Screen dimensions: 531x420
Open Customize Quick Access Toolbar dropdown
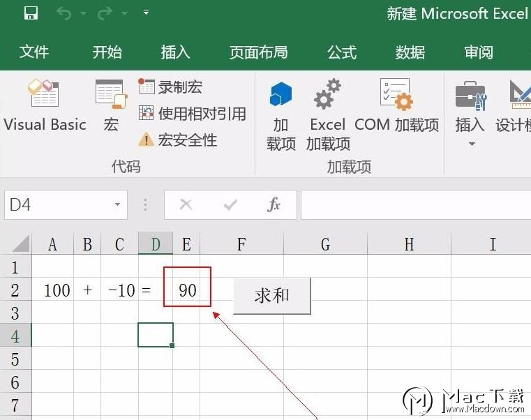pyautogui.click(x=146, y=13)
